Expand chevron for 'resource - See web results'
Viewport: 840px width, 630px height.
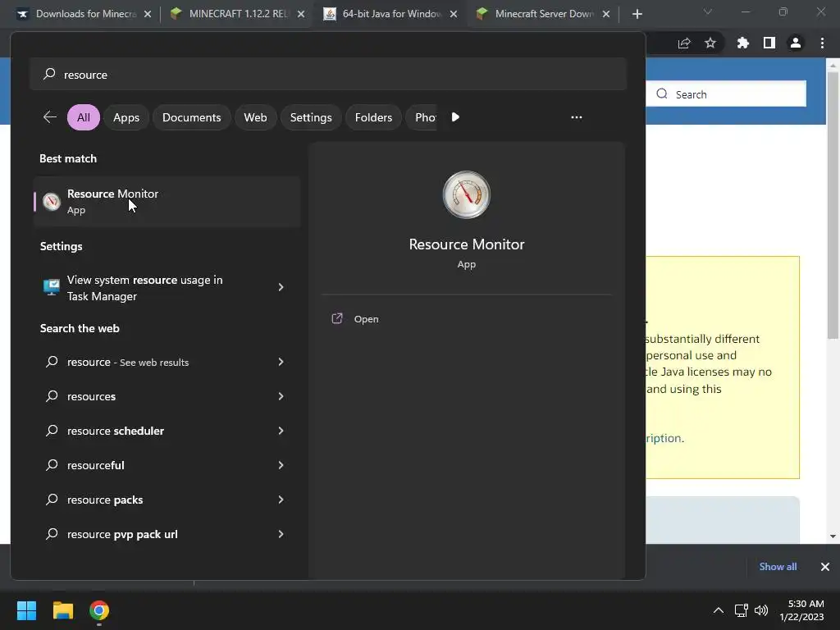(x=281, y=362)
